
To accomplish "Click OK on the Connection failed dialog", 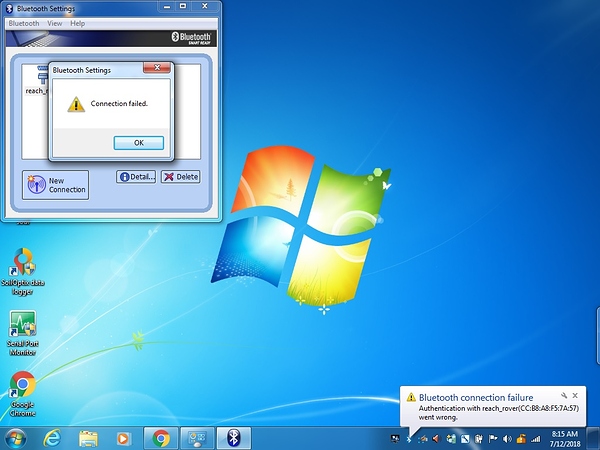I will coord(139,143).
